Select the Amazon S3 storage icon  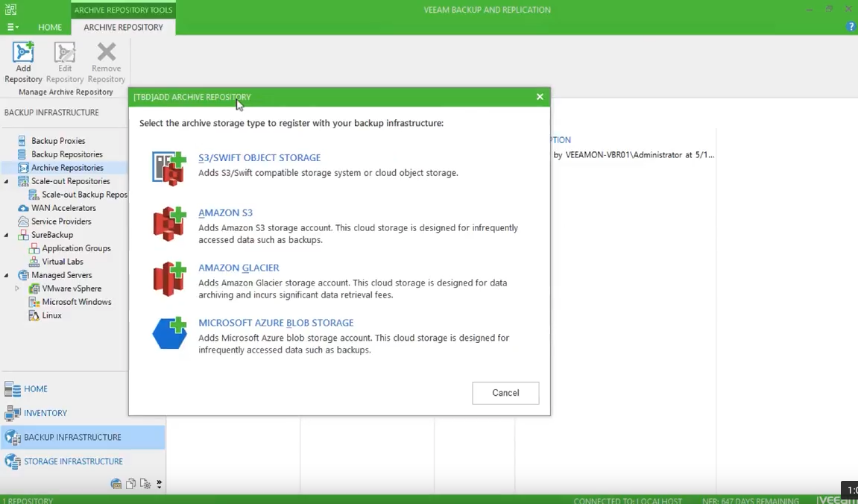(x=169, y=223)
